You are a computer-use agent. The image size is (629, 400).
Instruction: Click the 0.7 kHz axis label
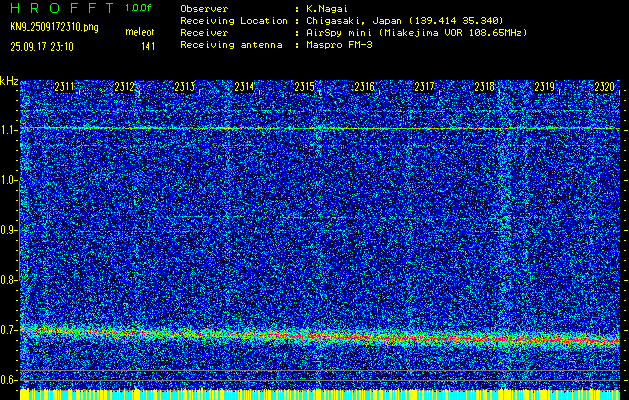pos(8,330)
